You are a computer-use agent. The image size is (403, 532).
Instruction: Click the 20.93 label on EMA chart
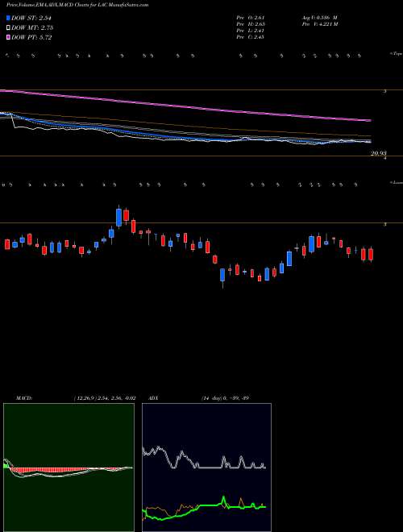(x=379, y=153)
